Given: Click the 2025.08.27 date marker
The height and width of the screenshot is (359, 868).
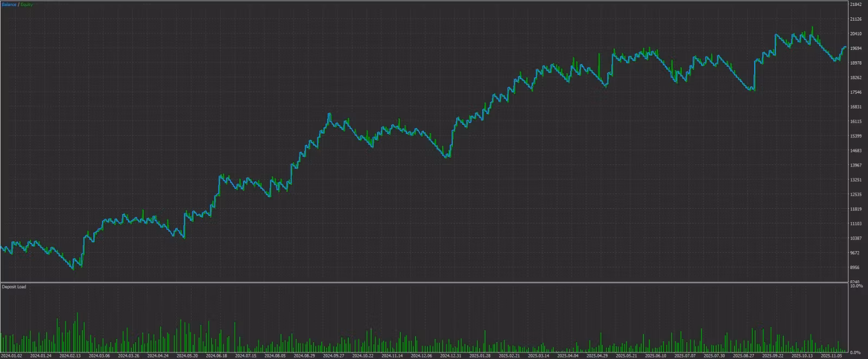Looking at the screenshot, I should click(744, 356).
